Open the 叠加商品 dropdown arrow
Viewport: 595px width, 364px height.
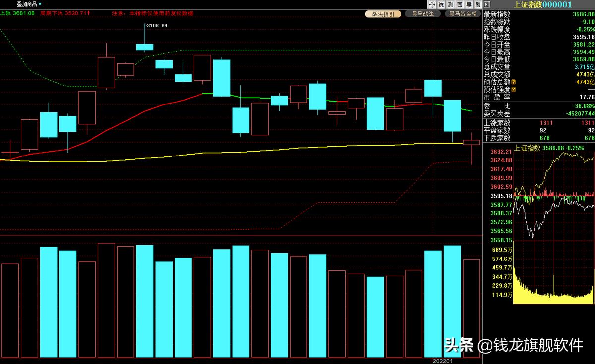tap(40, 4)
